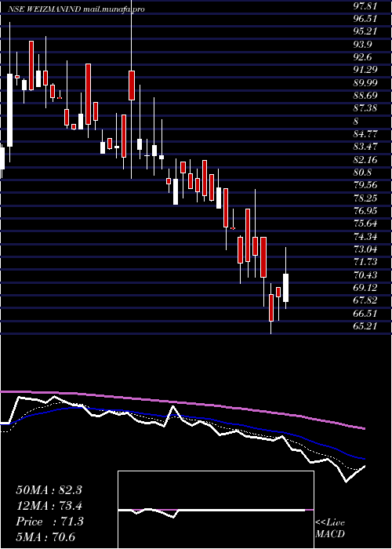Click the 71.73 price axis label
392x549 pixels.
pos(365,263)
